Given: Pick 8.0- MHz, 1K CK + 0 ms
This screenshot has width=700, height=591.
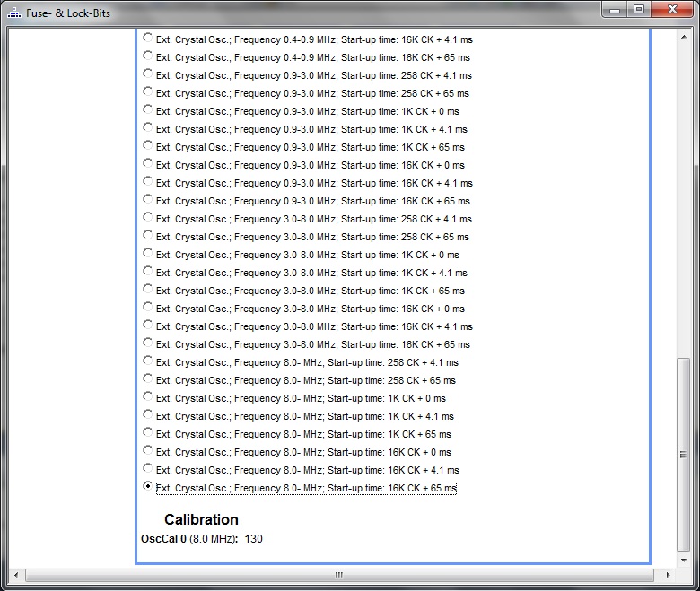Looking at the screenshot, I should coord(147,397).
